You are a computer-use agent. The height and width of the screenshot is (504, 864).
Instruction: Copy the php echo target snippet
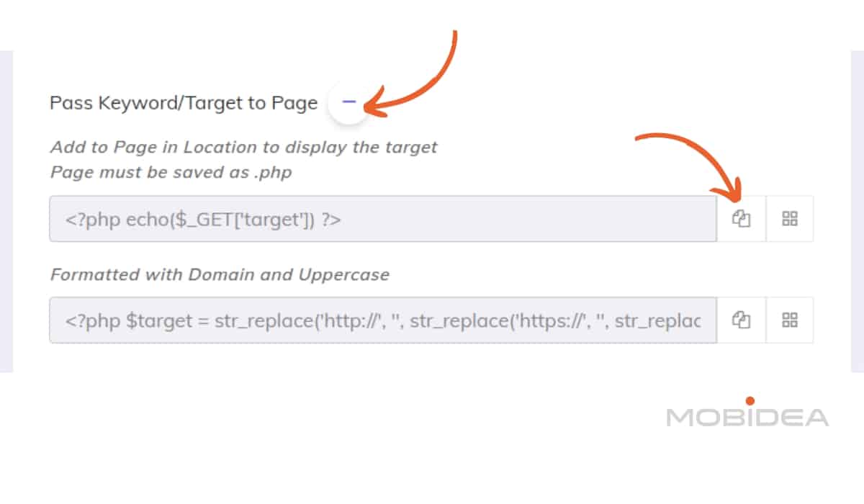pyautogui.click(x=741, y=219)
